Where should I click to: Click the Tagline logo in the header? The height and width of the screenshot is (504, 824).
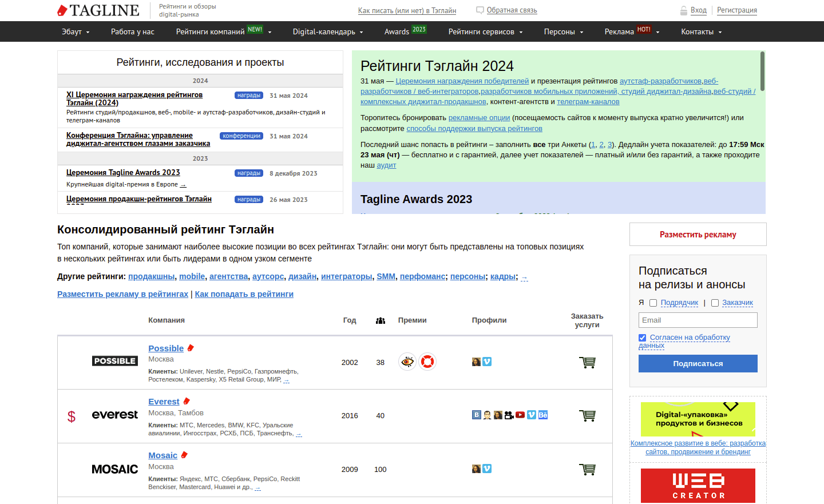coord(98,10)
